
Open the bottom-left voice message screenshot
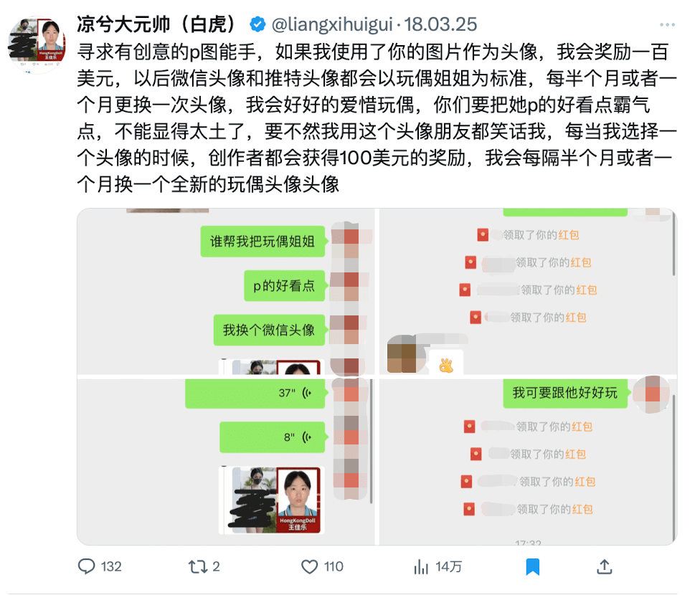tap(226, 462)
